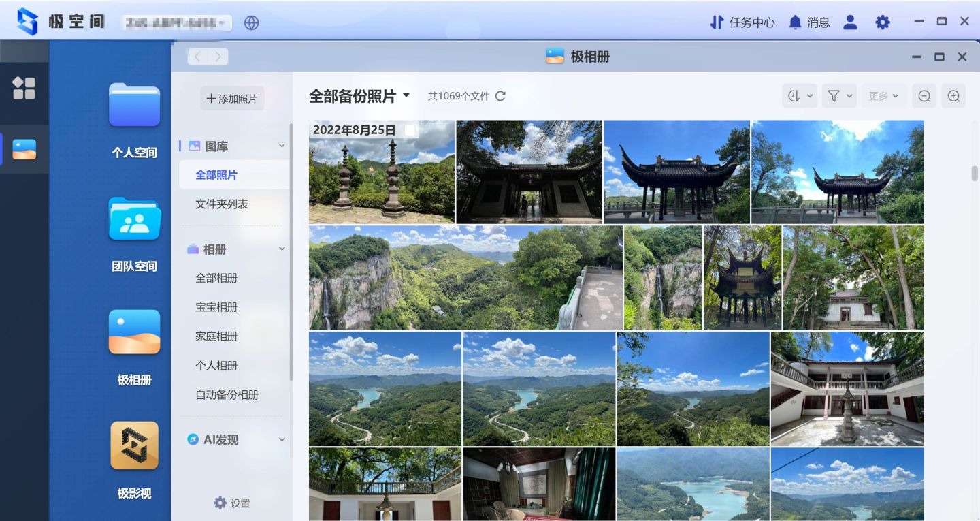Zoom out thumbnails with the minus magnifier
Image resolution: width=980 pixels, height=521 pixels.
924,95
